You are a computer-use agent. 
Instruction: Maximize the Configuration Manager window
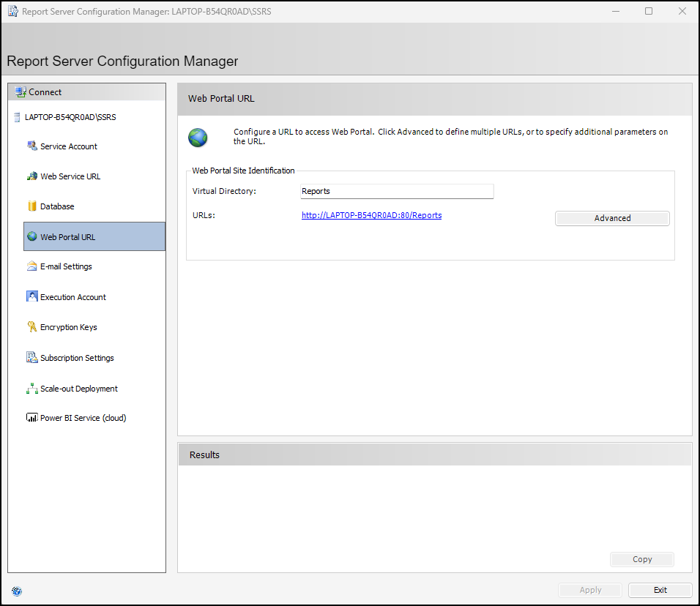[x=649, y=11]
